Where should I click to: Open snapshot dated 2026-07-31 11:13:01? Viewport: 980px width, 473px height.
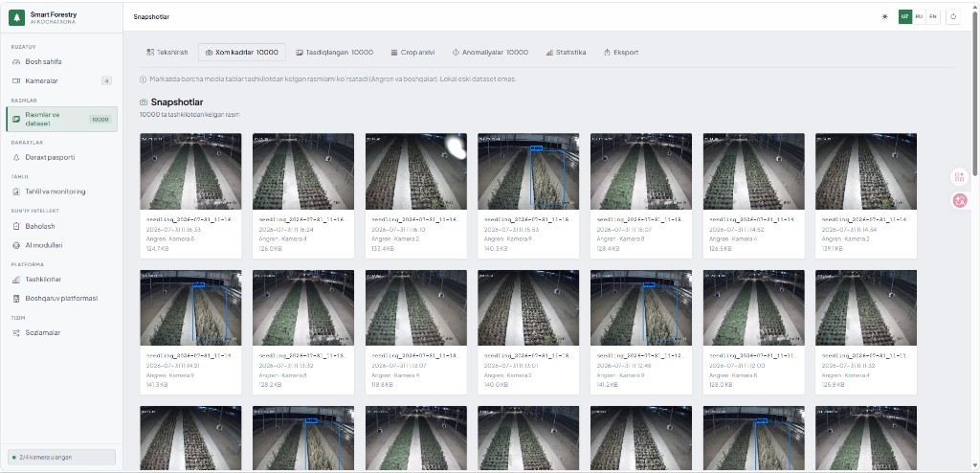(x=528, y=332)
